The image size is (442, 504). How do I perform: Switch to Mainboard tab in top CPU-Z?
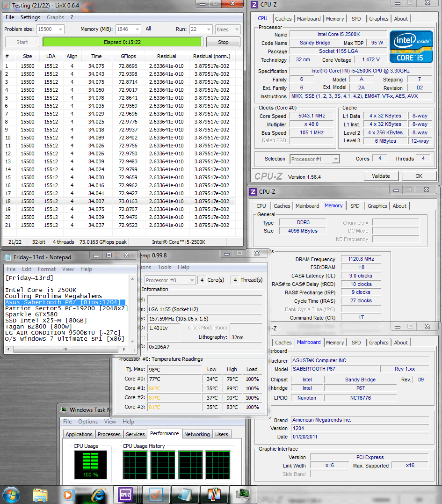309,19
